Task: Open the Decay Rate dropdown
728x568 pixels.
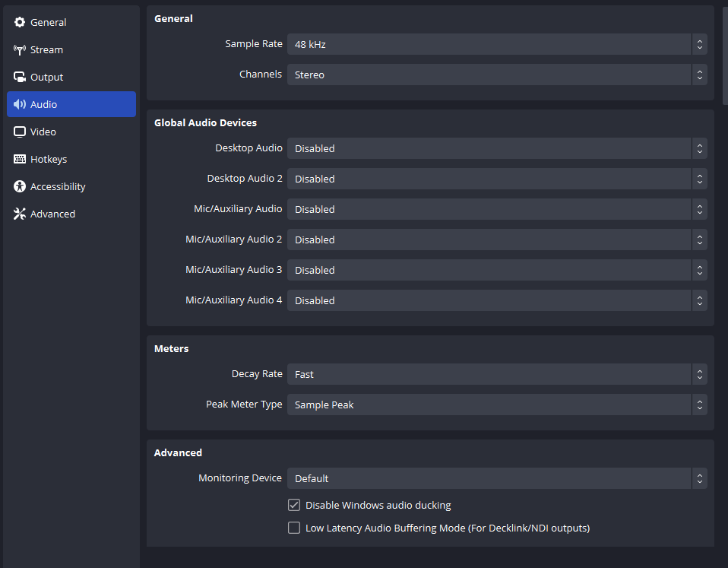Action: click(496, 374)
